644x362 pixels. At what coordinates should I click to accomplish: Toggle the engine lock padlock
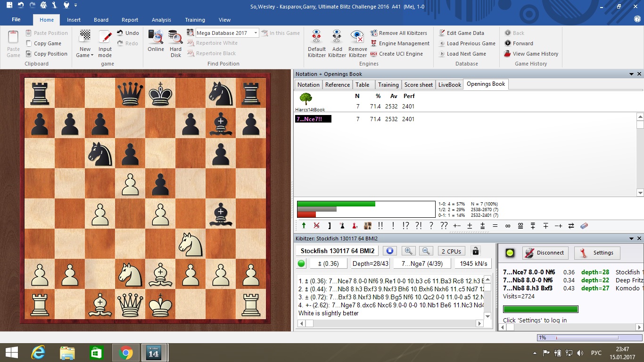(x=475, y=251)
